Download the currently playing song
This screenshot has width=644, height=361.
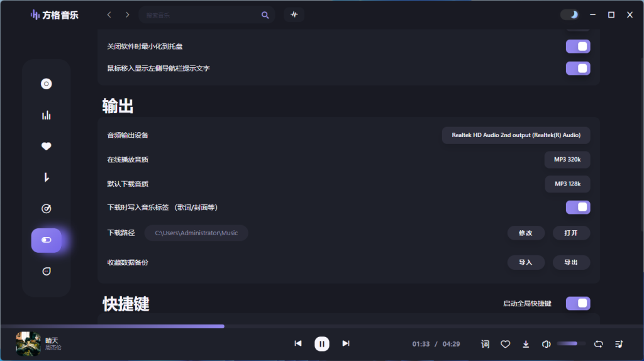click(x=526, y=344)
